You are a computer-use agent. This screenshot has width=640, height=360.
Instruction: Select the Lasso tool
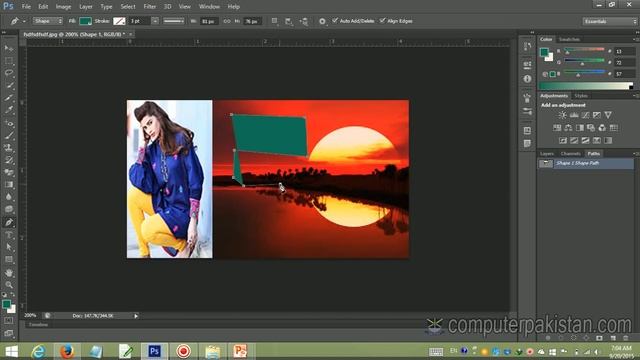(9, 73)
